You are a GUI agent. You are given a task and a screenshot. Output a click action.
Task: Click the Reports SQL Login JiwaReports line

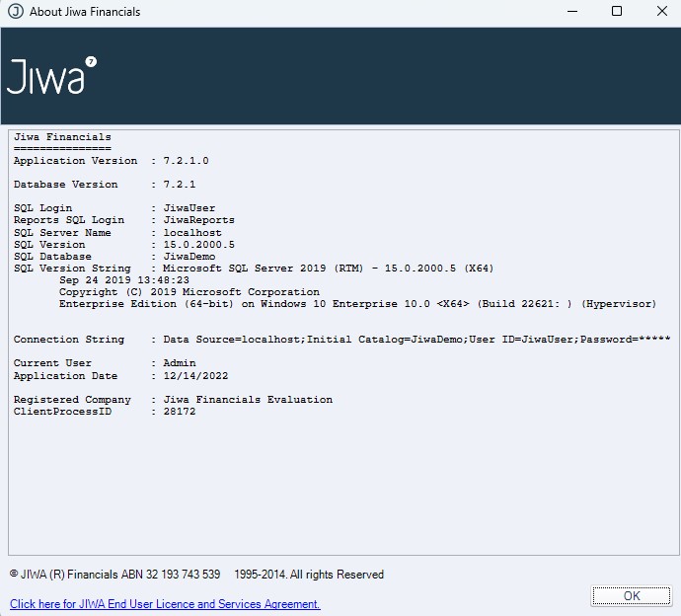pos(123,220)
